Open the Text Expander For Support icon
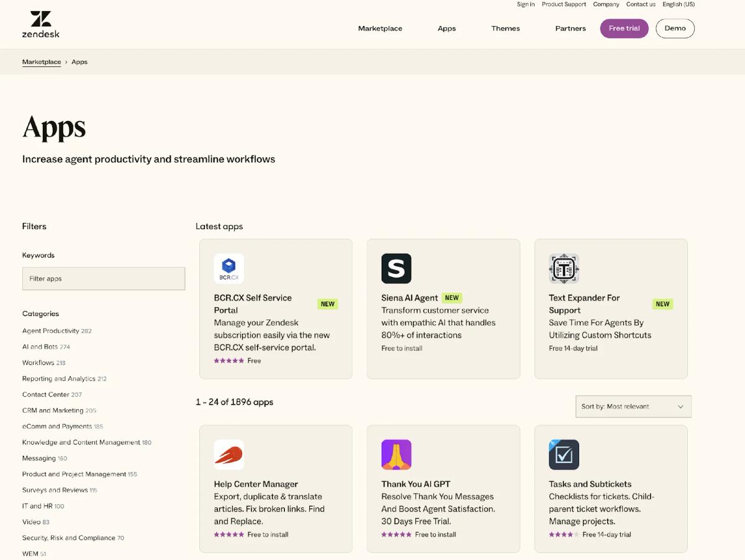This screenshot has width=745, height=560. point(564,268)
